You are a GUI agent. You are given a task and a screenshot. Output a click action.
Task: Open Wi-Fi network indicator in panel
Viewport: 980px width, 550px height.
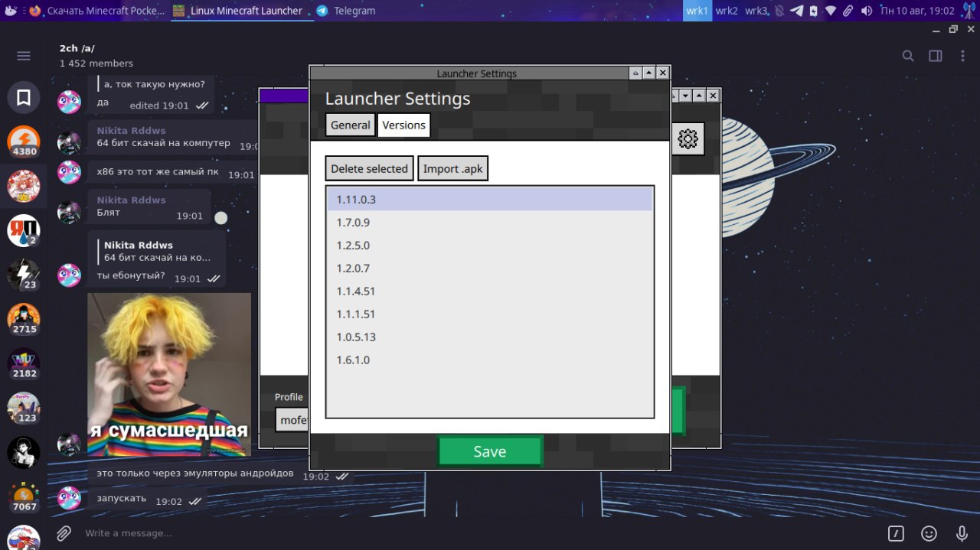coord(831,11)
